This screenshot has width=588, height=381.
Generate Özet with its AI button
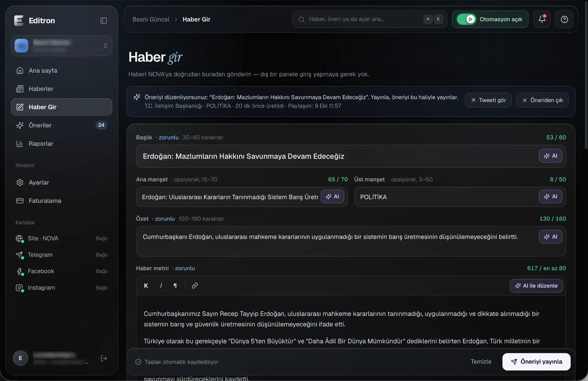[x=550, y=237]
